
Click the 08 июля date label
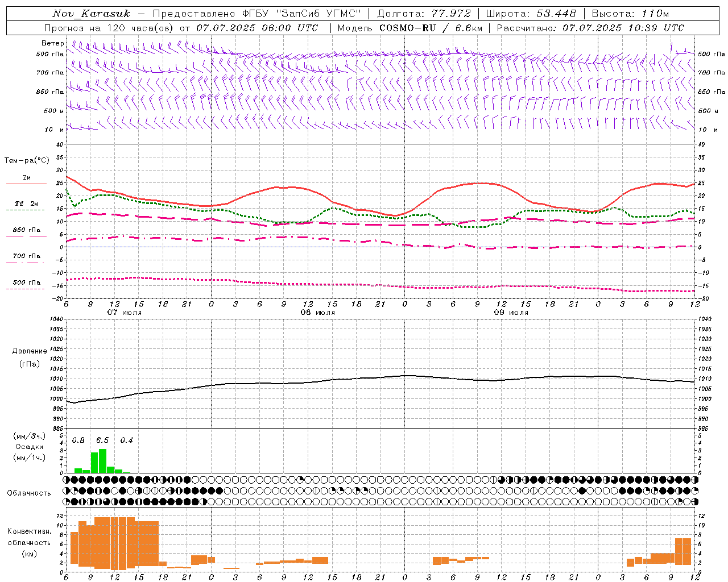pyautogui.click(x=318, y=313)
